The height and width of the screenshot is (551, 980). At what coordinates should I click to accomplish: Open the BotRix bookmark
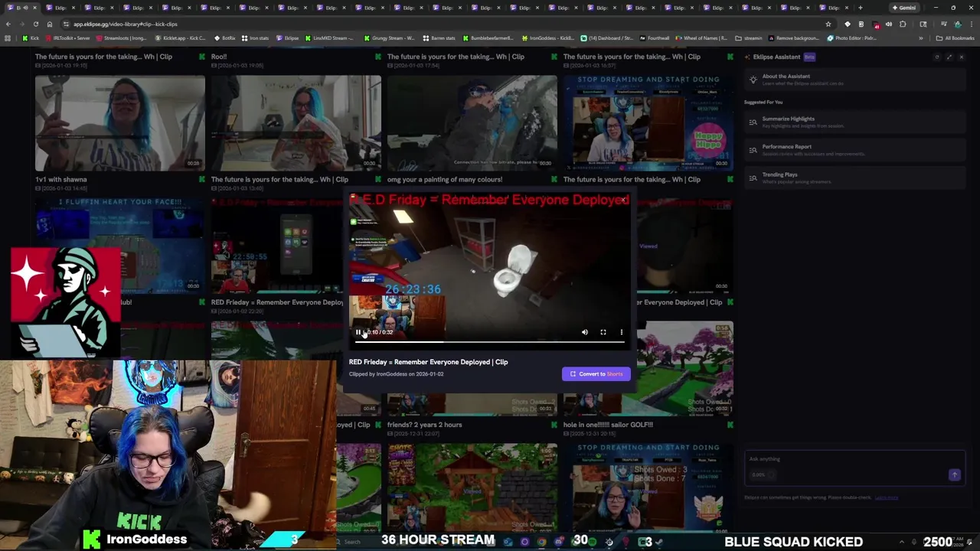pos(224,37)
